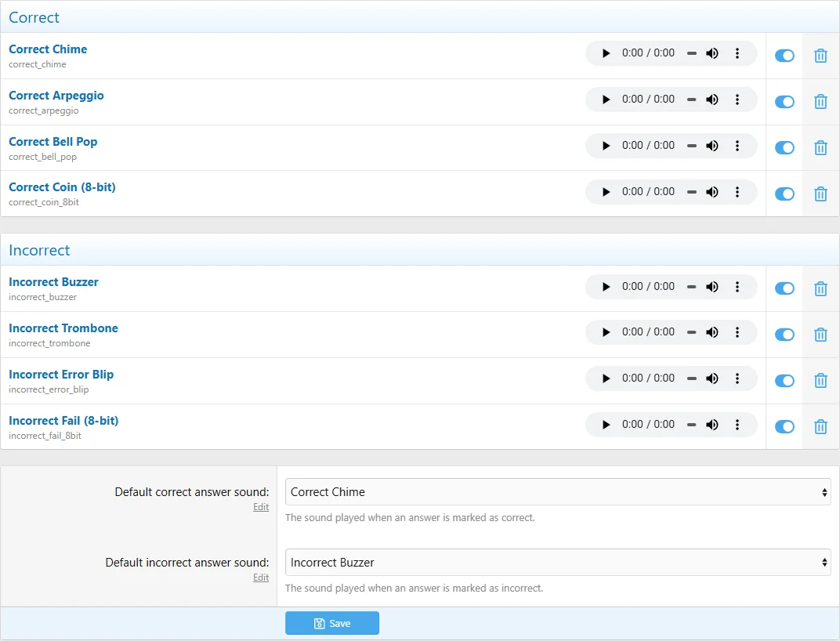
Task: Open the Incorrect Error Blip sound link
Action: [x=61, y=375]
